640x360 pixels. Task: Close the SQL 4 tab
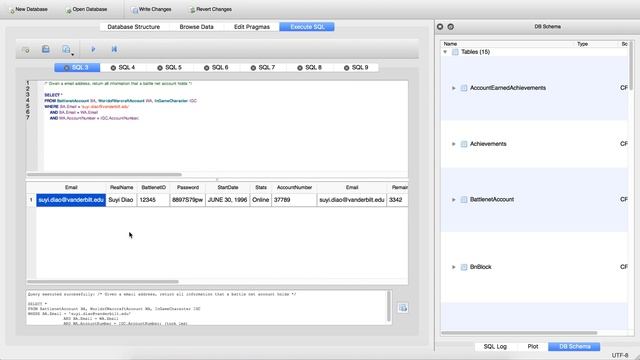113,68
